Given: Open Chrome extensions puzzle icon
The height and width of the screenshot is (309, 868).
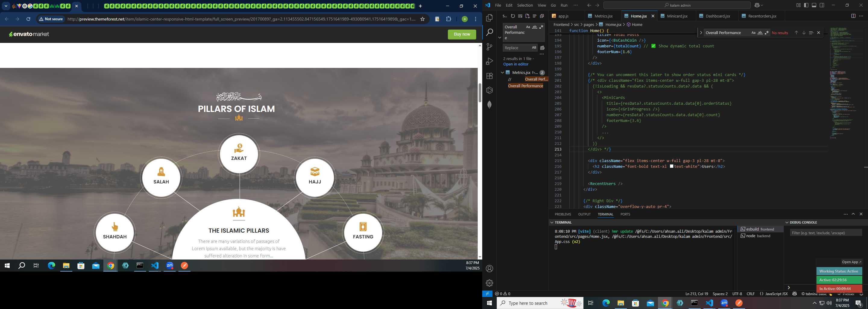Looking at the screenshot, I should coord(448,19).
